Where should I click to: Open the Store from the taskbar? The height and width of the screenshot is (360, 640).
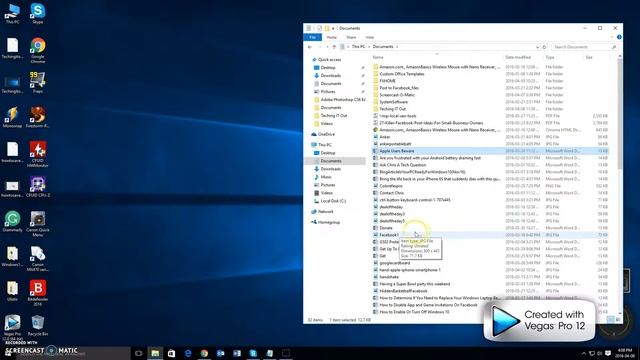pos(171,353)
